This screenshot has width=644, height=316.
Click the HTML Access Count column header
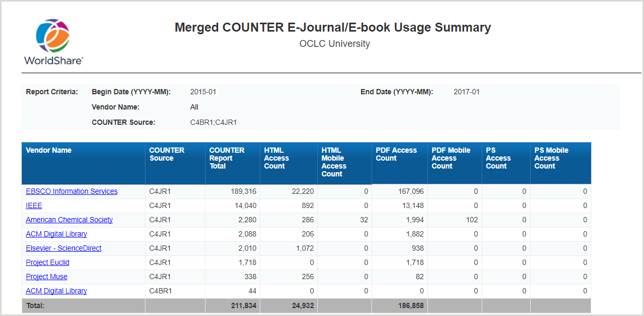(x=289, y=163)
